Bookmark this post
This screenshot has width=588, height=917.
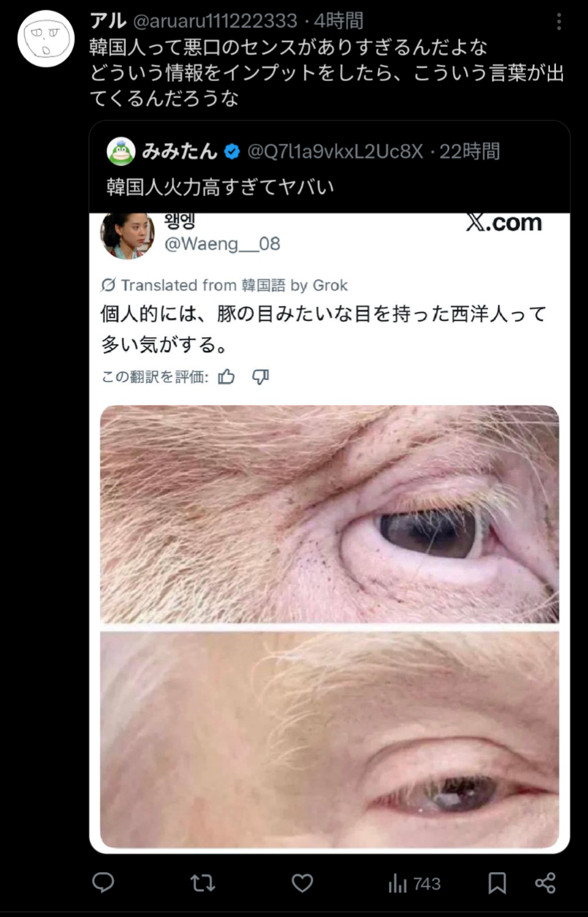pos(497,884)
